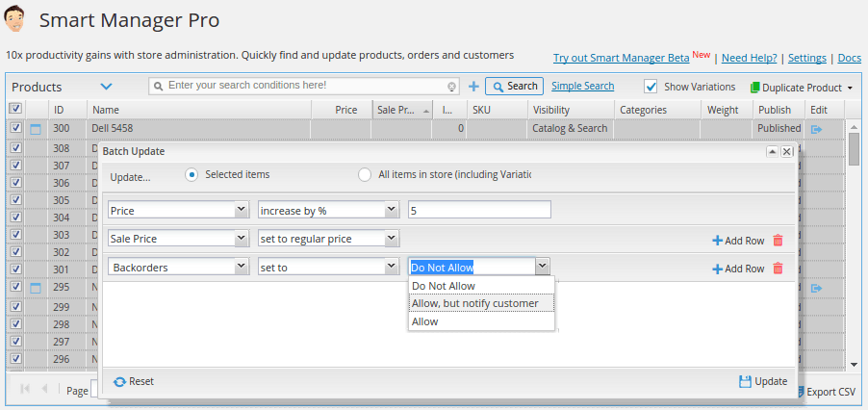Click the variation window icon for row 295
Screen dimensions: 868x410
36,288
